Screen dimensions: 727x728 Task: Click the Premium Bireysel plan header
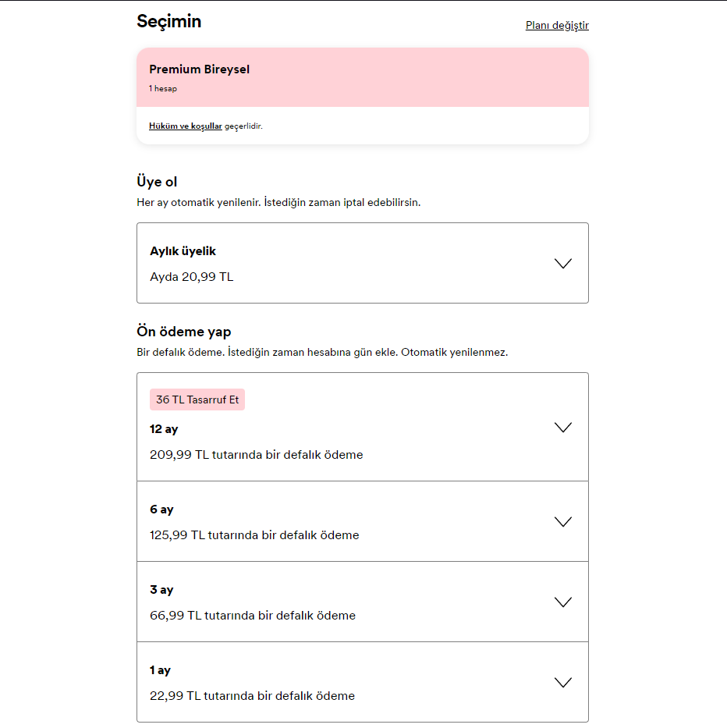pos(200,69)
